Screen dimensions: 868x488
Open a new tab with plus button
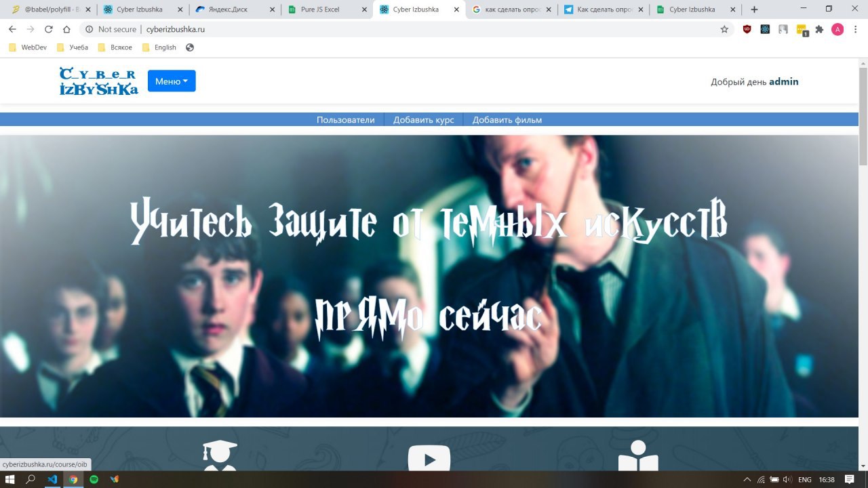pyautogui.click(x=754, y=9)
